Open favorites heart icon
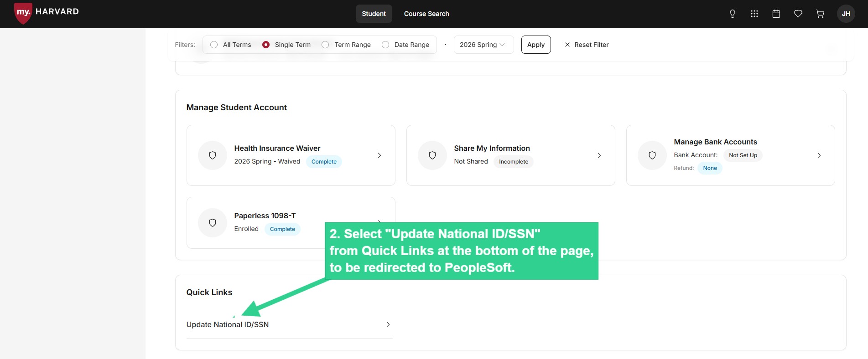 (798, 14)
